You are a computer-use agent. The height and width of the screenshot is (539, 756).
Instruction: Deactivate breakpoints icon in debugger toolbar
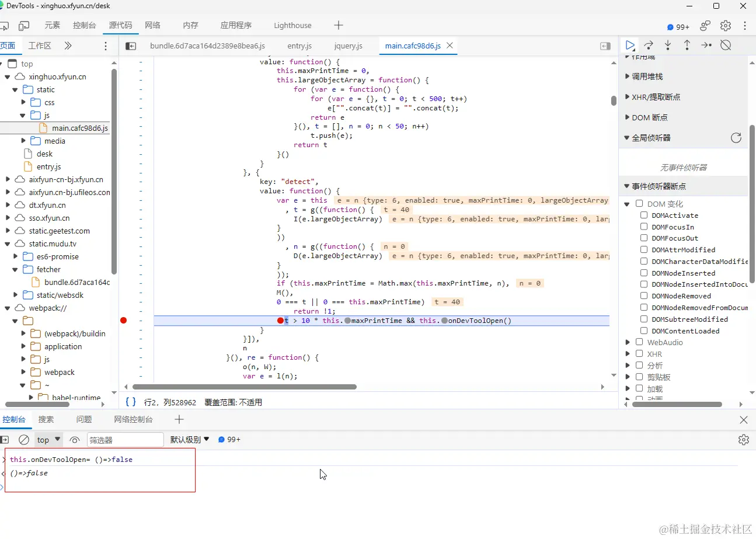[x=726, y=45]
